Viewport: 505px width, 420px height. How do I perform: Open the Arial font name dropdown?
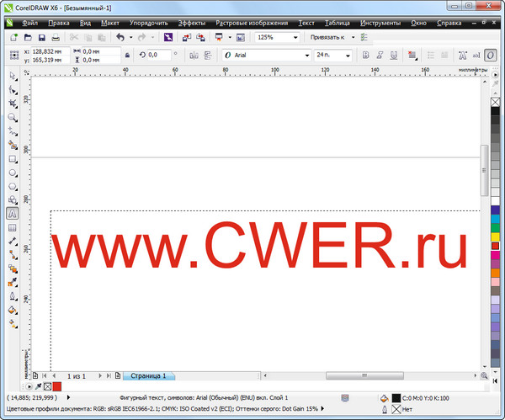pos(306,55)
